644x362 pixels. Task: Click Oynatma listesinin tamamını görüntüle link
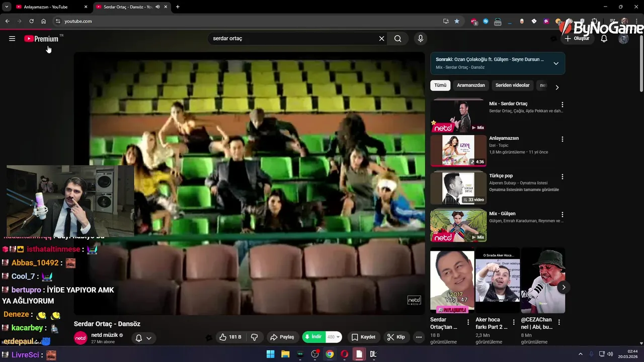pyautogui.click(x=524, y=190)
